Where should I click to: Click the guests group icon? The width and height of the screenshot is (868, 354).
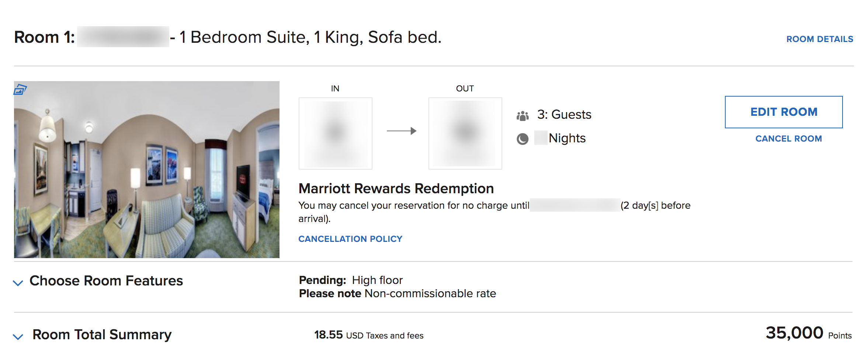pos(522,116)
